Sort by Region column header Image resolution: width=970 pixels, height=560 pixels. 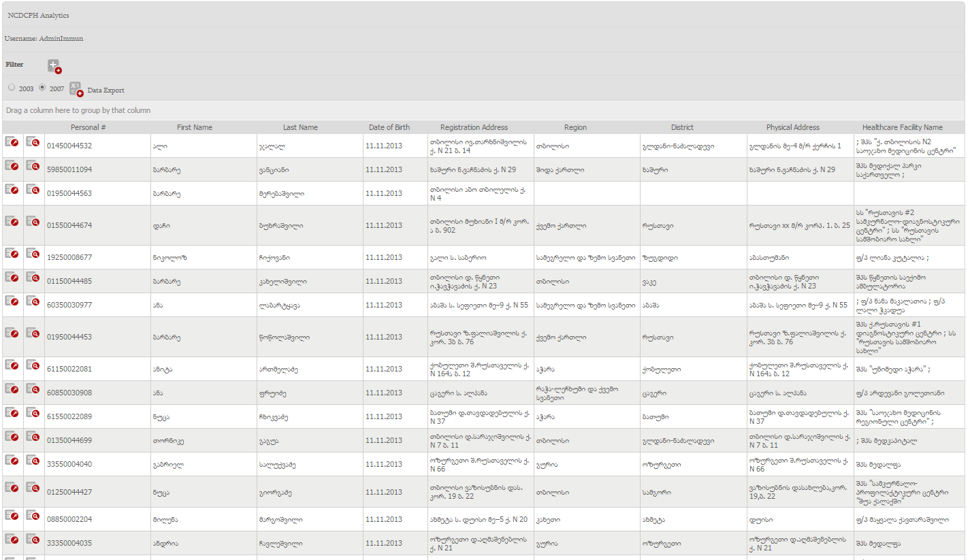click(575, 127)
